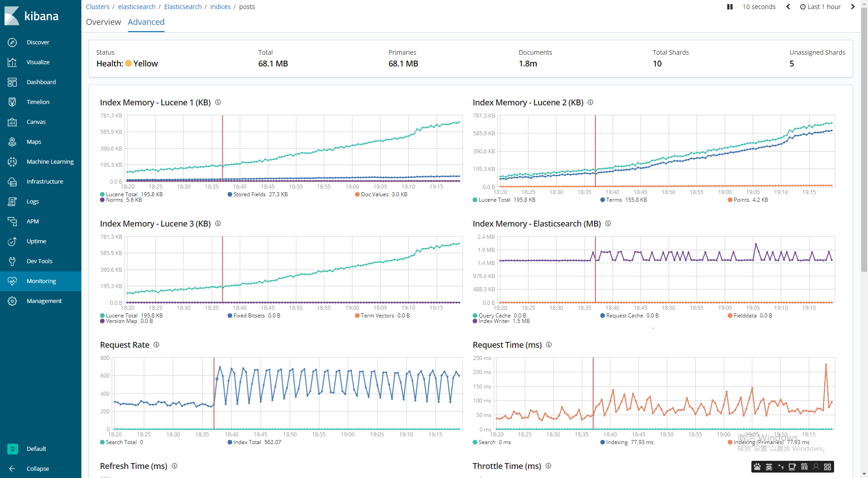This screenshot has width=868, height=478.
Task: Open the Indices breadcrumb link
Action: [220, 7]
